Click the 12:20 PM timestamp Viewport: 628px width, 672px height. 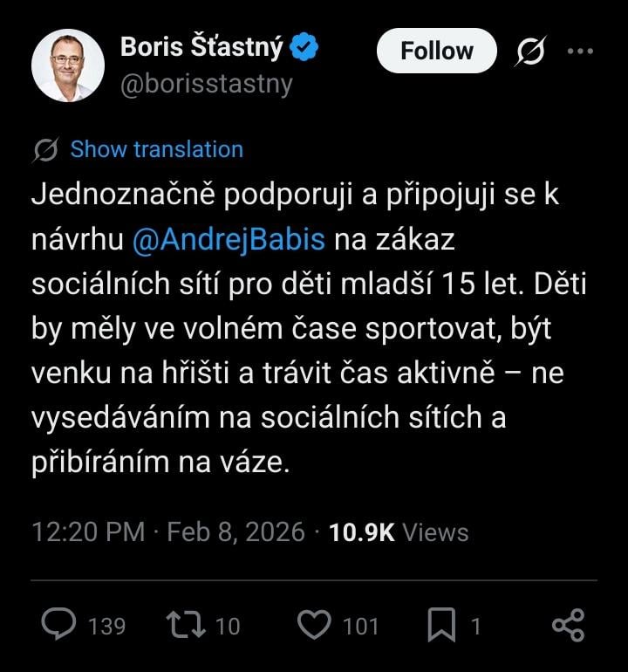87,532
